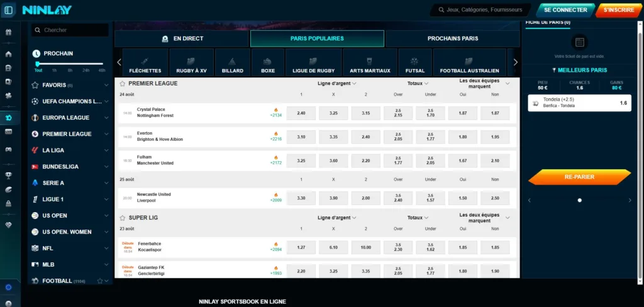Switch to the PROCHAINS PARIS tab
The width and height of the screenshot is (644, 307).
point(453,38)
